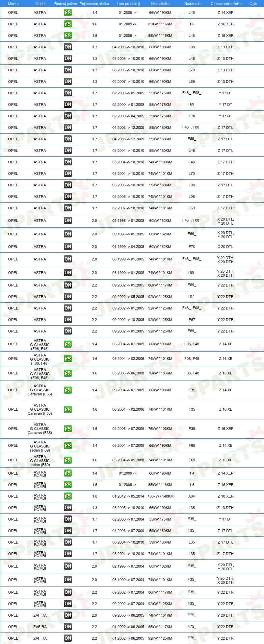This screenshot has height=644, width=264.
Task: Select the Rodzaj paliwa column header
Action: click(x=65, y=4)
